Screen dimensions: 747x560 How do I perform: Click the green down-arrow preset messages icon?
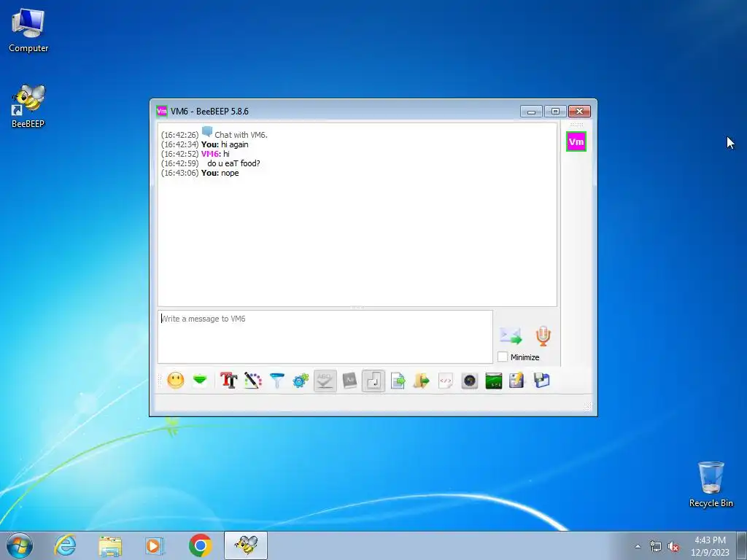[200, 380]
